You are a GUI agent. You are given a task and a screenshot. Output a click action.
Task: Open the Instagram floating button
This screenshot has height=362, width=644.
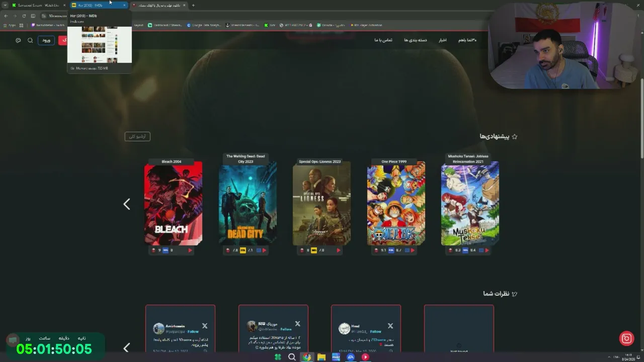tap(626, 339)
